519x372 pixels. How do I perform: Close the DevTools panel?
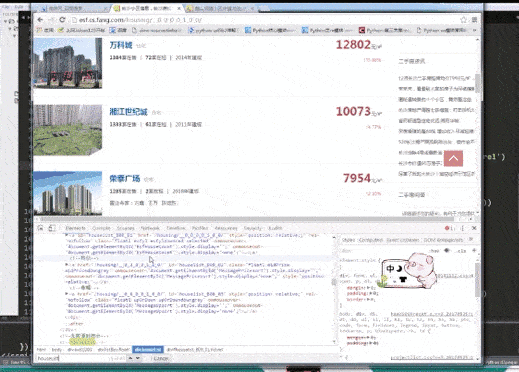(x=474, y=228)
